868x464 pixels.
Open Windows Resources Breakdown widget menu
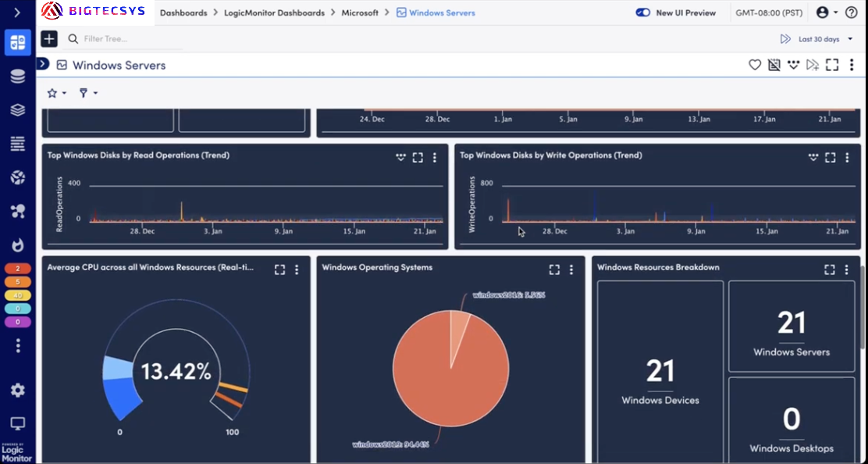(846, 269)
